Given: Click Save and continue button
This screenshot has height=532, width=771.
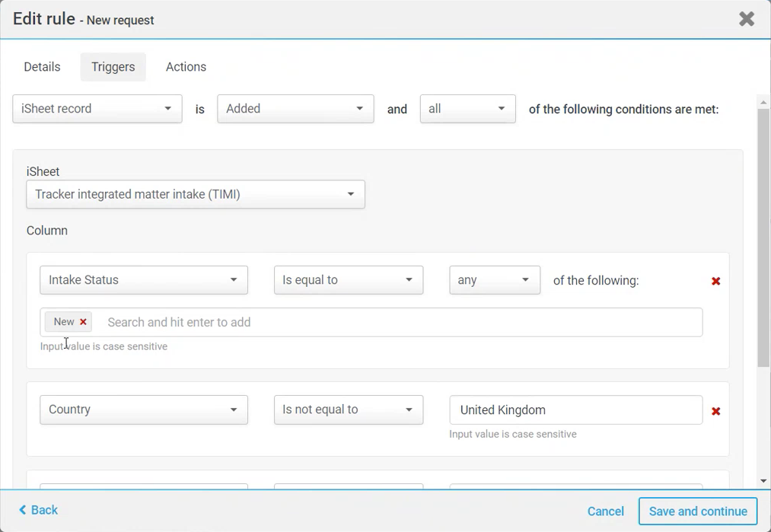Looking at the screenshot, I should 698,511.
